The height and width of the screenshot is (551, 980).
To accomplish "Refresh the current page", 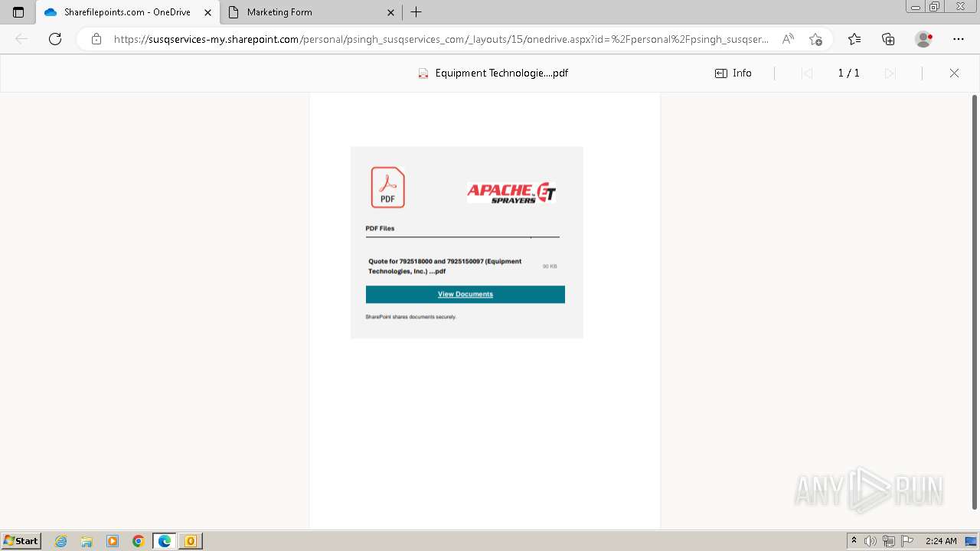I will point(55,39).
